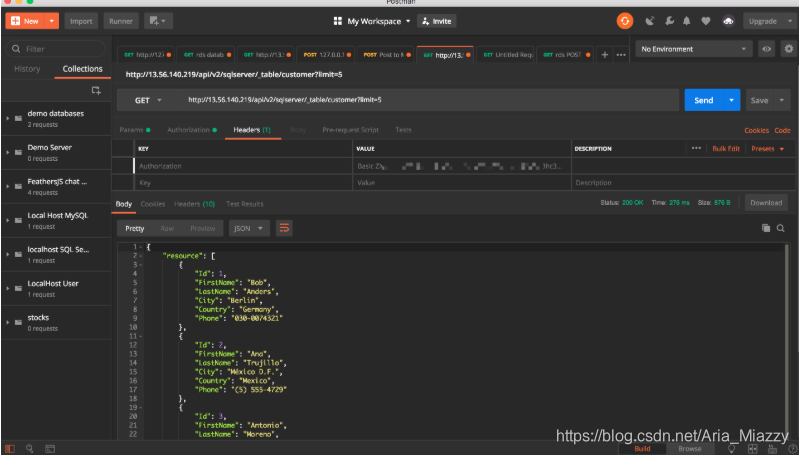Open the GET method dropdown

point(147,100)
